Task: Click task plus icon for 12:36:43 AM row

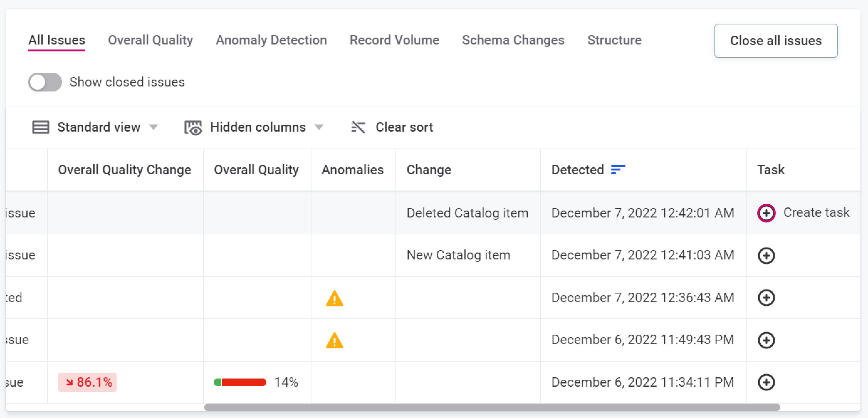Action: [766, 298]
